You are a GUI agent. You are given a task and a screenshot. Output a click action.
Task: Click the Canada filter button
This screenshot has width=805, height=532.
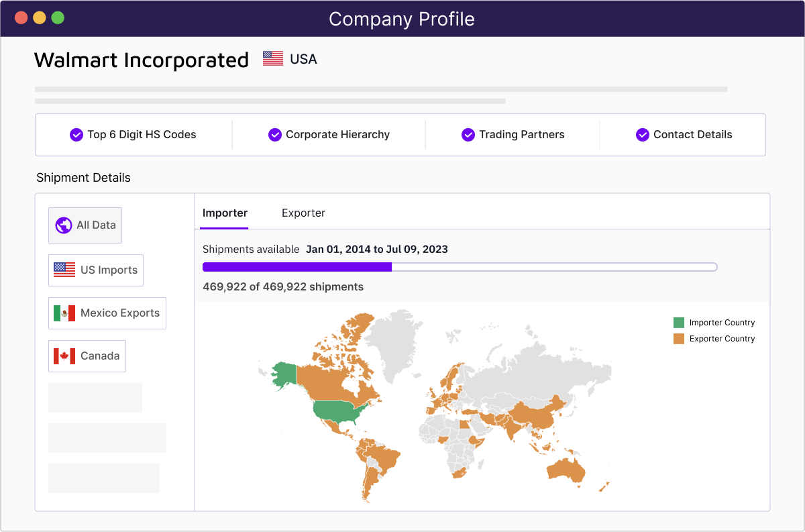87,356
